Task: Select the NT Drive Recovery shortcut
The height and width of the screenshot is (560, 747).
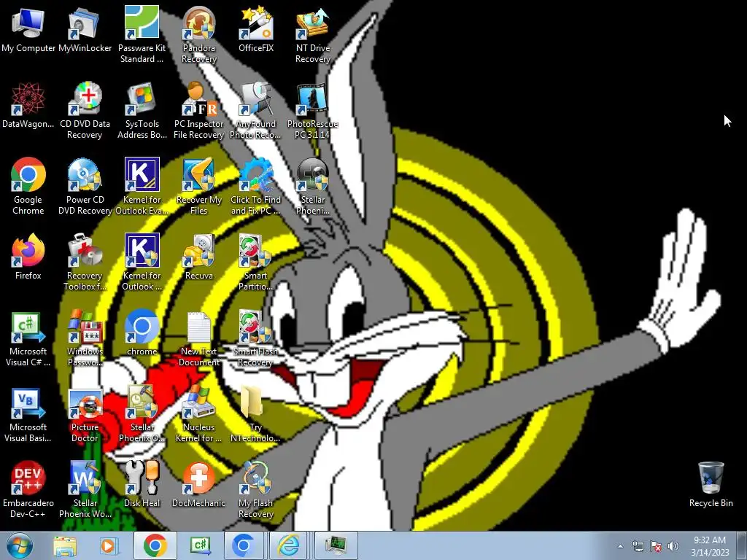Action: 312,34
